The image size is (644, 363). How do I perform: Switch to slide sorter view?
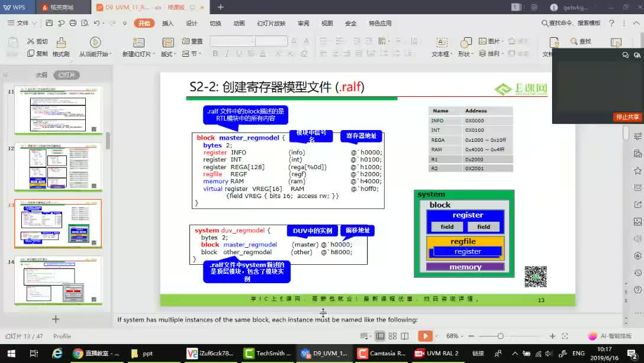pyautogui.click(x=392, y=336)
